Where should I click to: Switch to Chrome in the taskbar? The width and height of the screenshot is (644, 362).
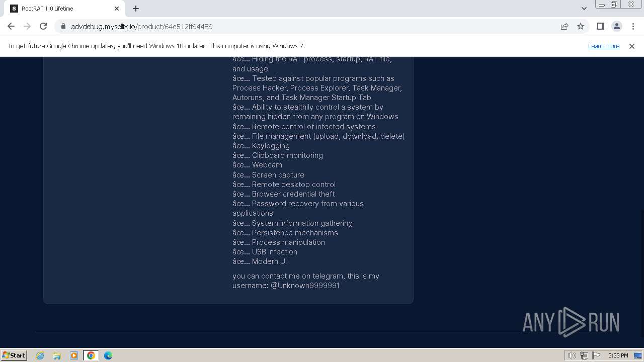[x=91, y=355]
